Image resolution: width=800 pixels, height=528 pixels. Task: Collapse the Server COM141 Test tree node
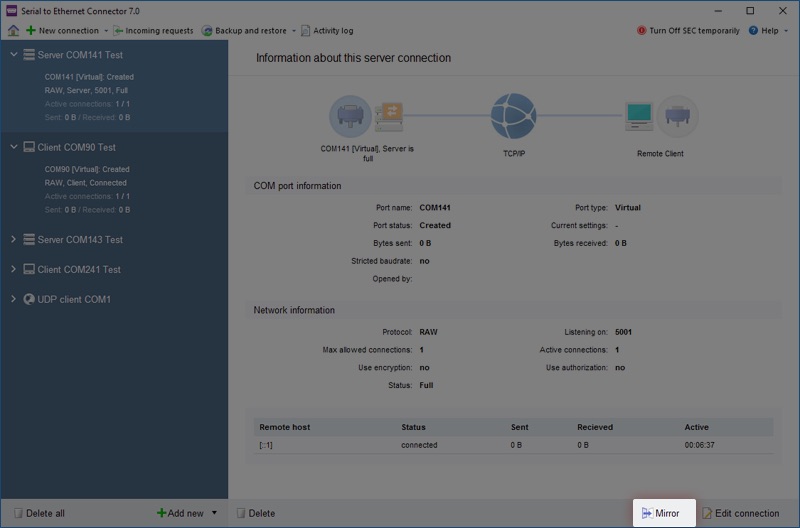(14, 55)
